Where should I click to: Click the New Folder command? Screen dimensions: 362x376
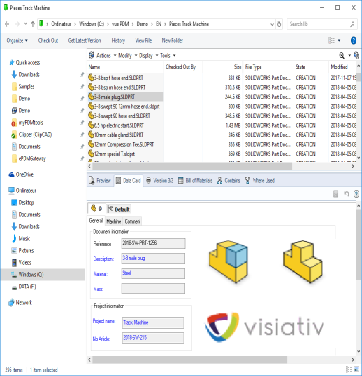coord(172,41)
